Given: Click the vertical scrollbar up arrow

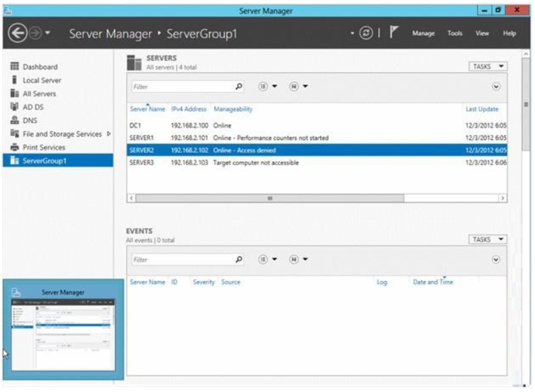Looking at the screenshot, I should [526, 53].
